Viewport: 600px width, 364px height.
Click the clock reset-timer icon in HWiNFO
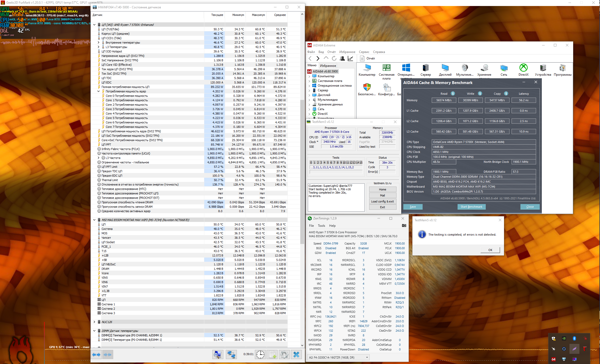pos(260,355)
